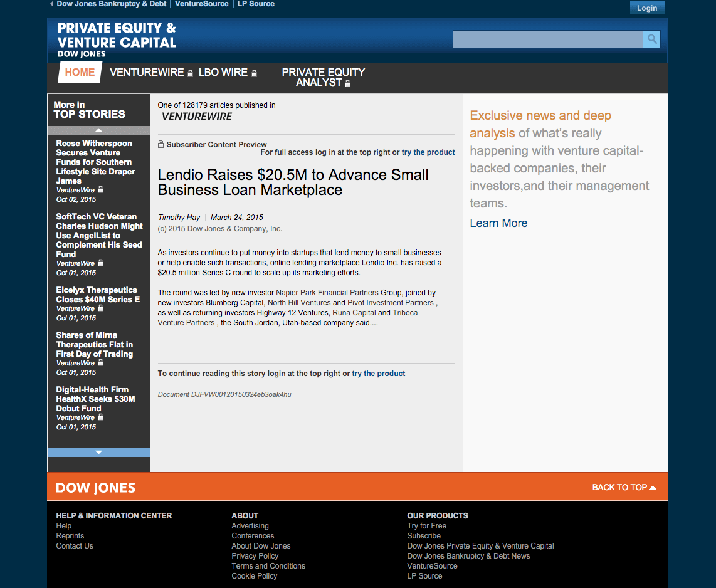
Task: Open Shares of Mirna Therapeutics story
Action: pyautogui.click(x=94, y=344)
